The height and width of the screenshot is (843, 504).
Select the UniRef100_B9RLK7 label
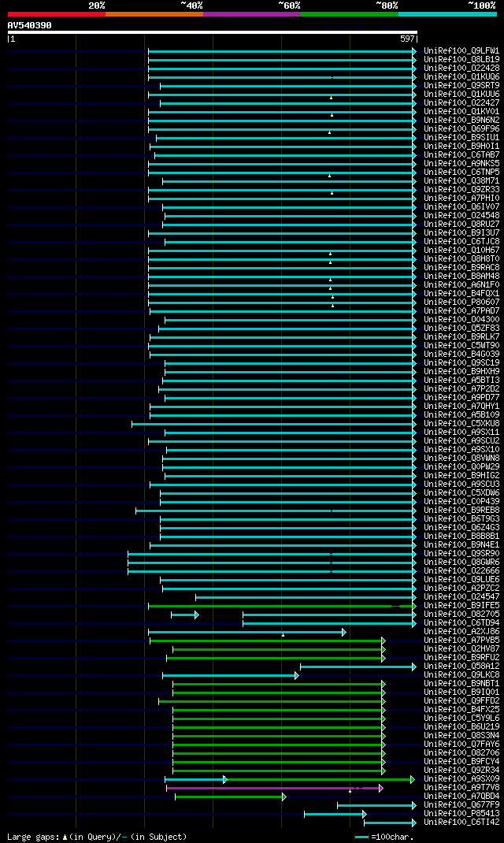461,337
